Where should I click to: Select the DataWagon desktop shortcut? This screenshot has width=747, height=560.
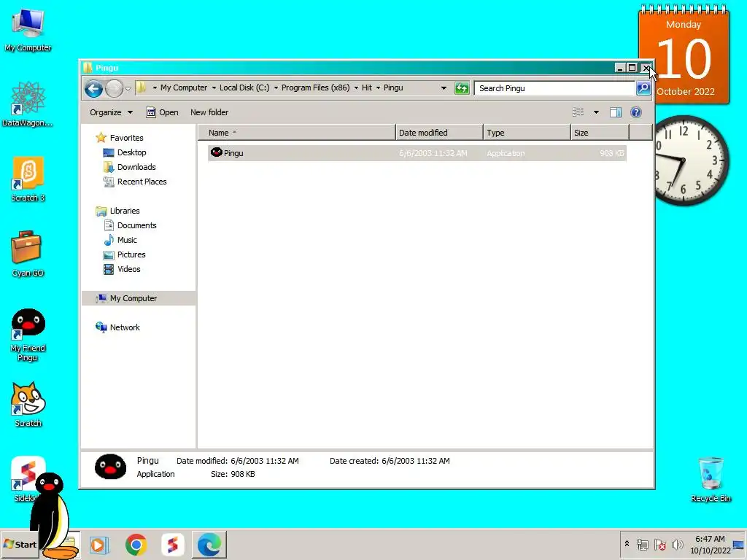(28, 104)
